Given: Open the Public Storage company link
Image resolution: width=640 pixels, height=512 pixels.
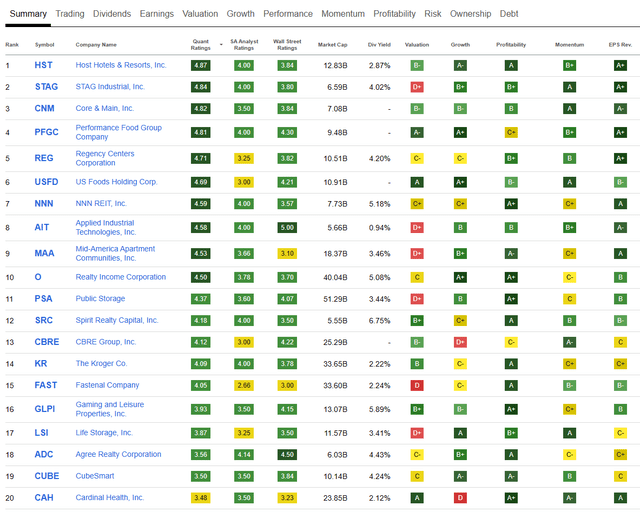Looking at the screenshot, I should click(x=100, y=298).
